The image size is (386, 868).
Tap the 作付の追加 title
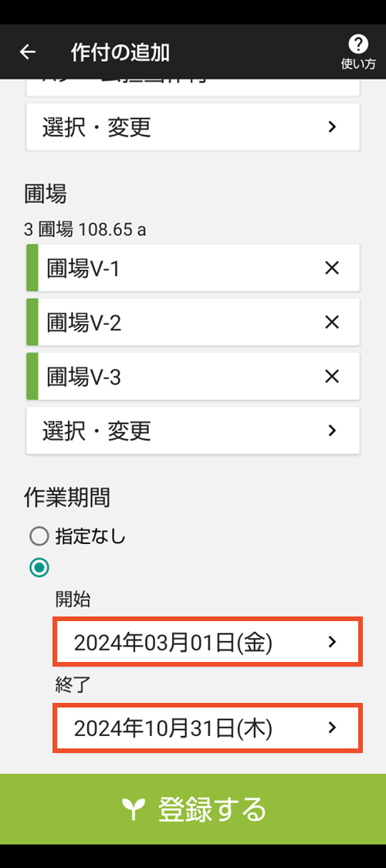[x=120, y=52]
